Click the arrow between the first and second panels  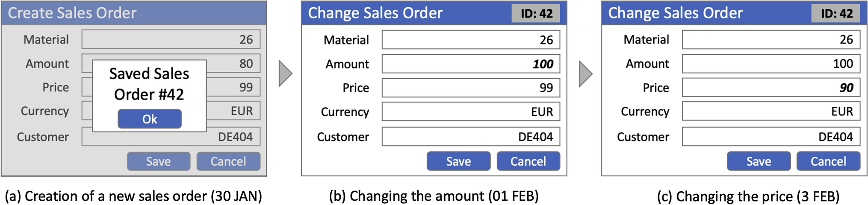pos(285,74)
